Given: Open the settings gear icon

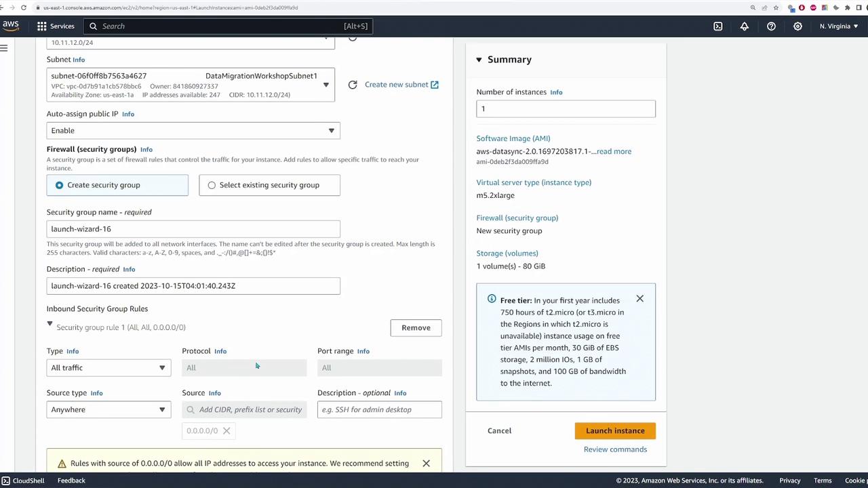Looking at the screenshot, I should pos(797,26).
